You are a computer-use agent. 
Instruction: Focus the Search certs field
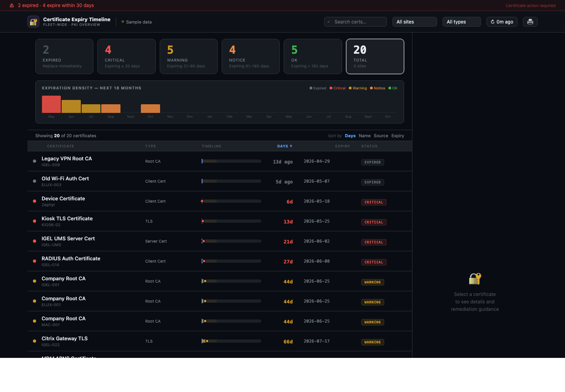(355, 22)
